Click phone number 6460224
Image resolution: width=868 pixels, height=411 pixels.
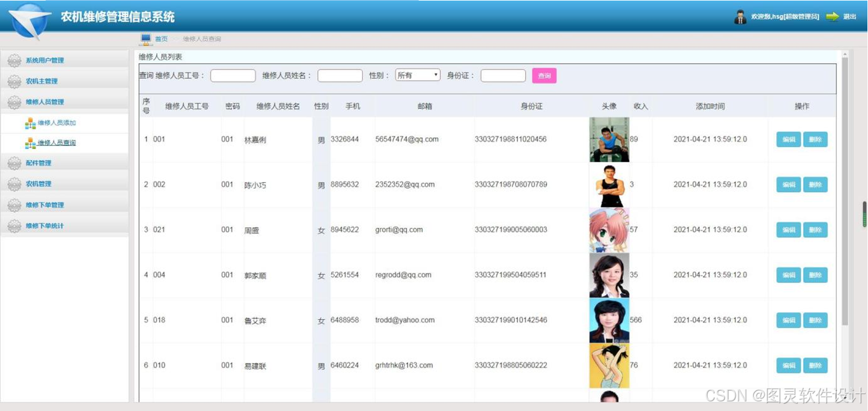coord(345,365)
